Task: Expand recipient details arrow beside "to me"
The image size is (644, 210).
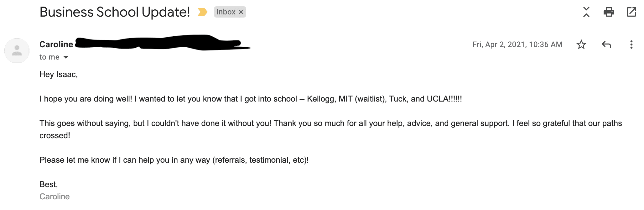Action: tap(66, 57)
